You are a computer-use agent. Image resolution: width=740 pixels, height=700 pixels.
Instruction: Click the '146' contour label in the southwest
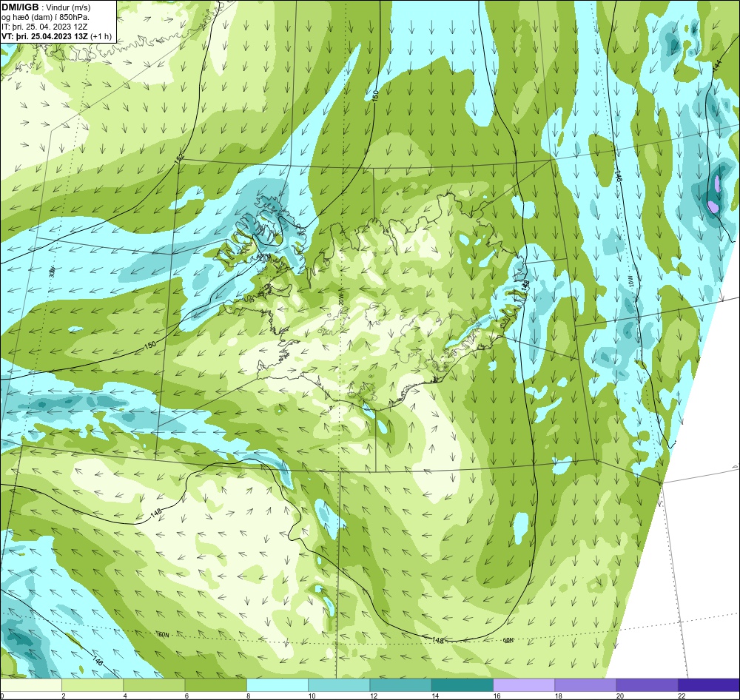click(x=98, y=660)
